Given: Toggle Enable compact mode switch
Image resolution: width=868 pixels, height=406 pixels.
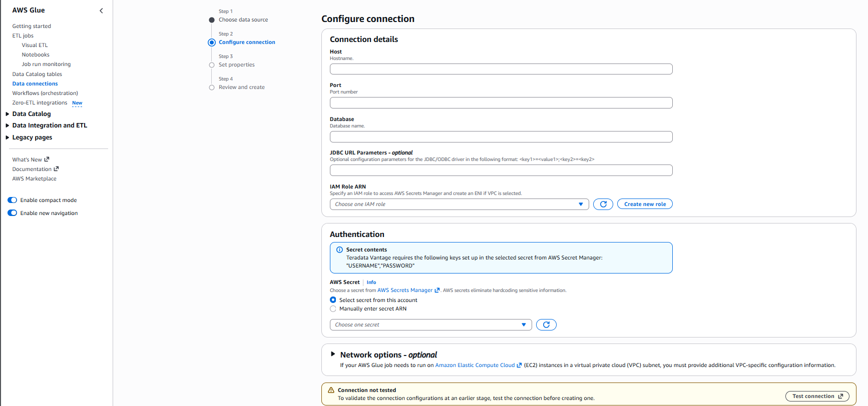Looking at the screenshot, I should (x=13, y=200).
